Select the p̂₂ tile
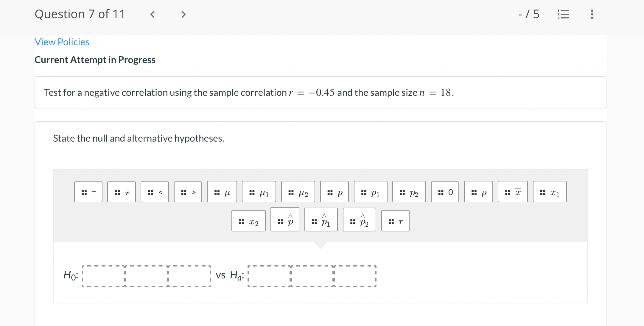Screen dimensions: 644x326 (360, 220)
